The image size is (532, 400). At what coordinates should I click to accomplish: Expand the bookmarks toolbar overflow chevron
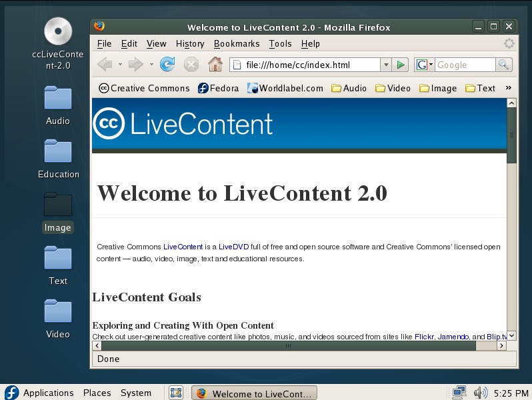[x=509, y=87]
